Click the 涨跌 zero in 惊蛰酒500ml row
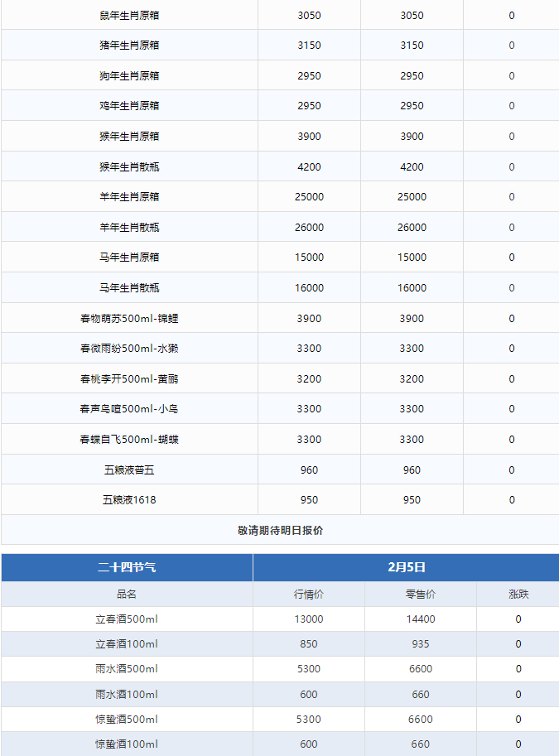 518,720
